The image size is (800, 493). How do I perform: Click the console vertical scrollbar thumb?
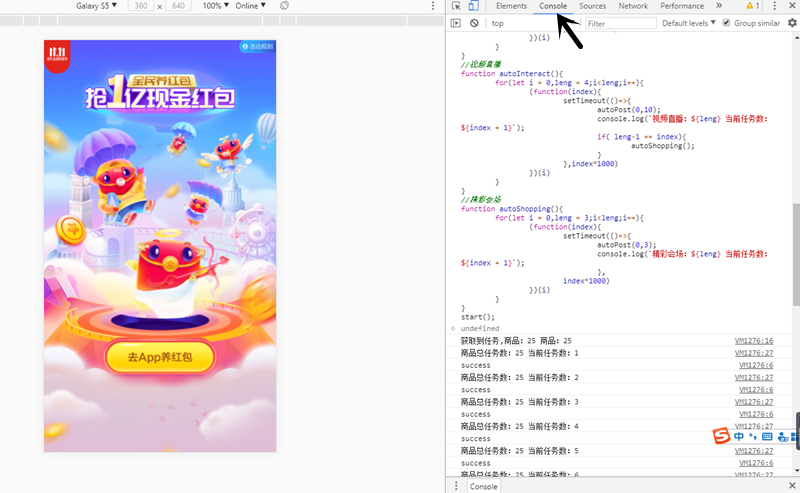coord(796,254)
